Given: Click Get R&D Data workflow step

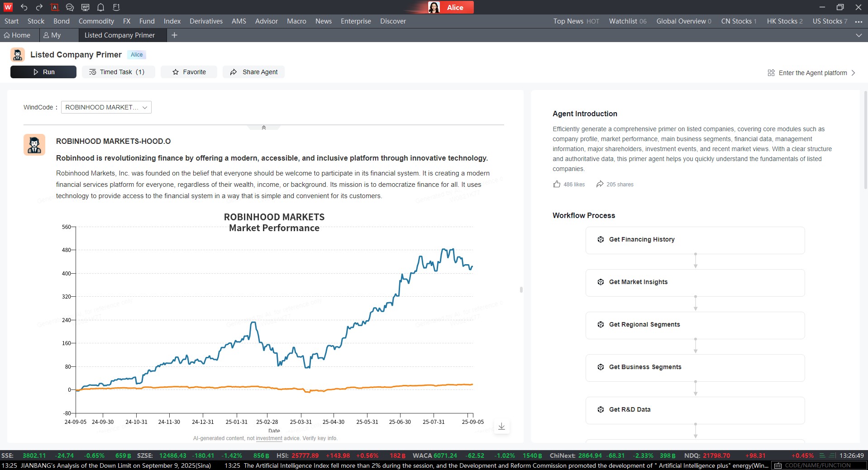Looking at the screenshot, I should pyautogui.click(x=695, y=410).
